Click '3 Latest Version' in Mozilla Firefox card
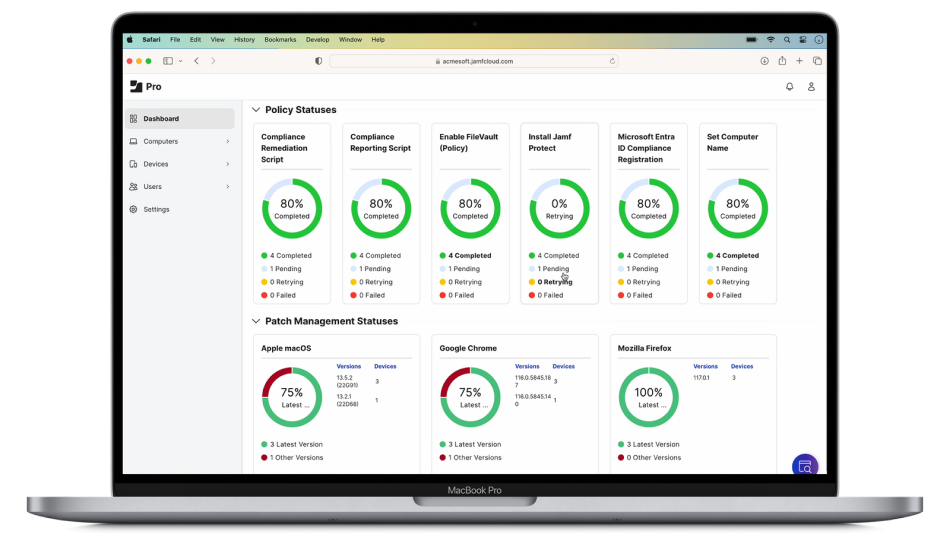Viewport: 950px width, 548px height. tap(648, 444)
